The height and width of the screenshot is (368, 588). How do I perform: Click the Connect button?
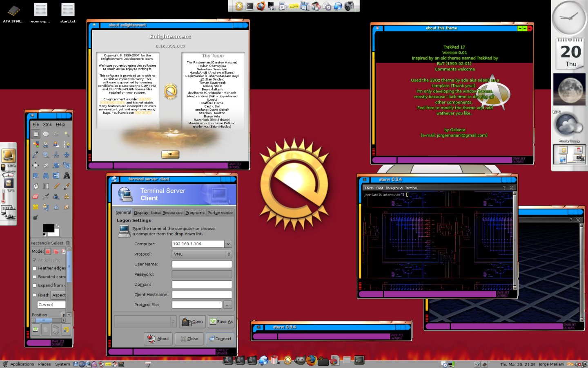(220, 339)
